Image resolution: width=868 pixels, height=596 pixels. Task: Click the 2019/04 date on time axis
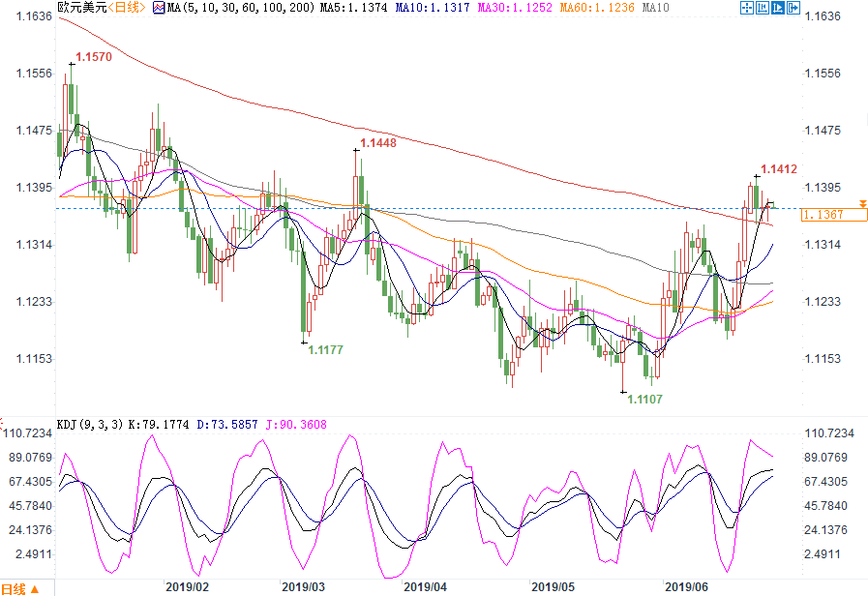(425, 586)
